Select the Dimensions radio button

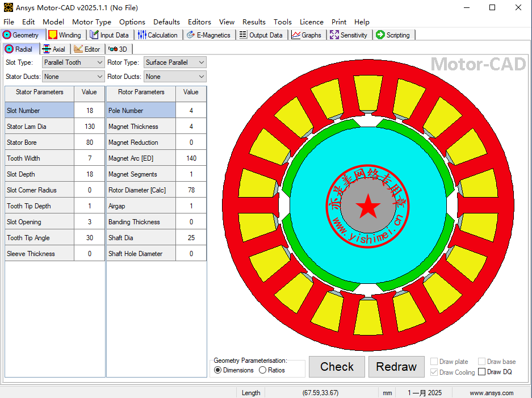click(x=218, y=370)
